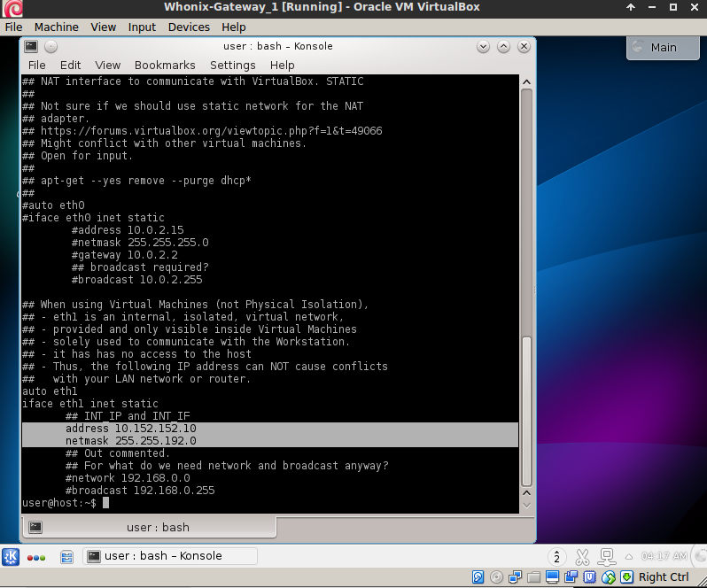Open VirtualBox Devices menu

[189, 27]
